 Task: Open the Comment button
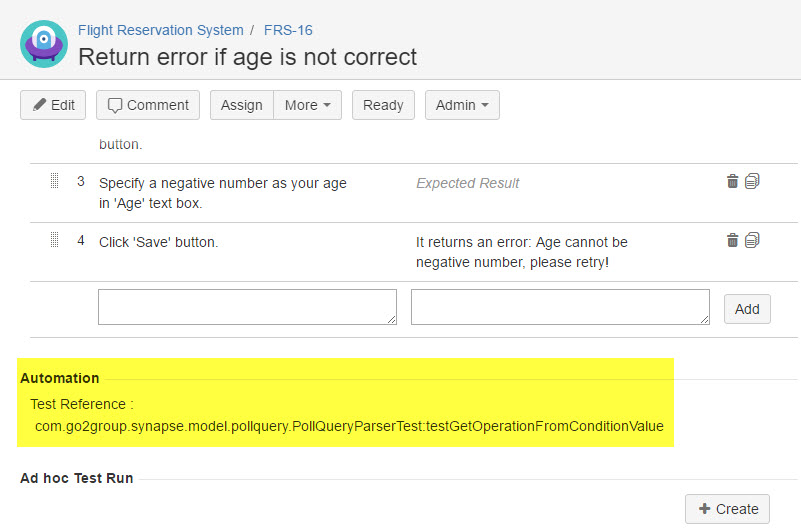(x=148, y=105)
